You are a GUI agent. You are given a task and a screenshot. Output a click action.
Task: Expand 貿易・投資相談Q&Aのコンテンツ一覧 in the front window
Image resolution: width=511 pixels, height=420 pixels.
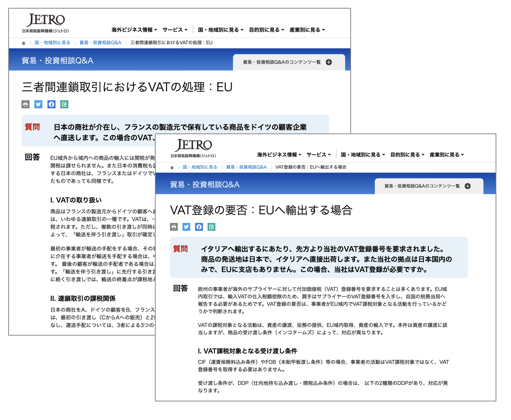pos(429,186)
